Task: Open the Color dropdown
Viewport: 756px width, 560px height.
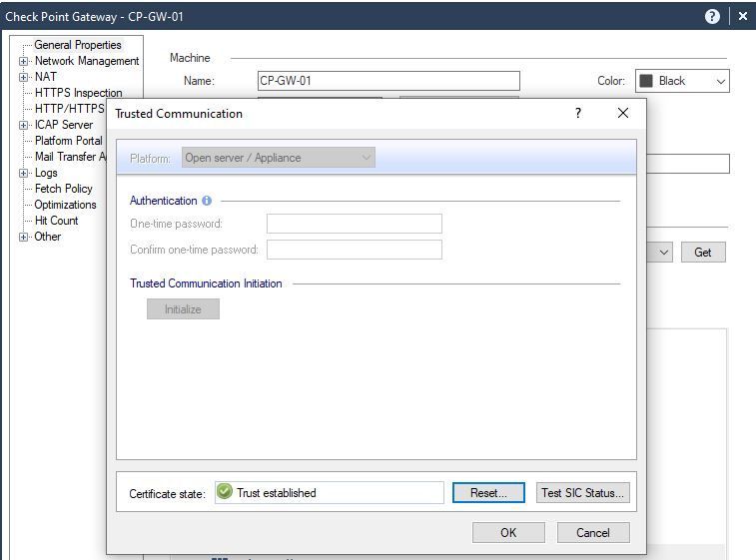Action: coord(721,81)
